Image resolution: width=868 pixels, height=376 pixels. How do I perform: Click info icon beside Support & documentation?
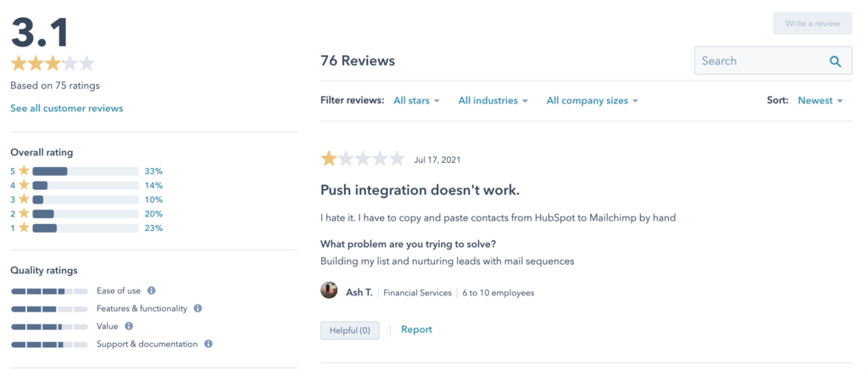click(209, 344)
